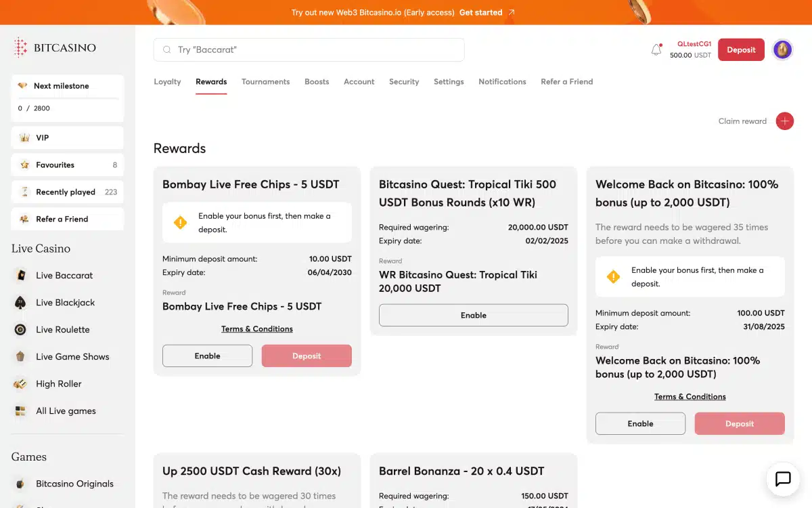Enable the Welcome Back 100% bonus

(x=640, y=423)
